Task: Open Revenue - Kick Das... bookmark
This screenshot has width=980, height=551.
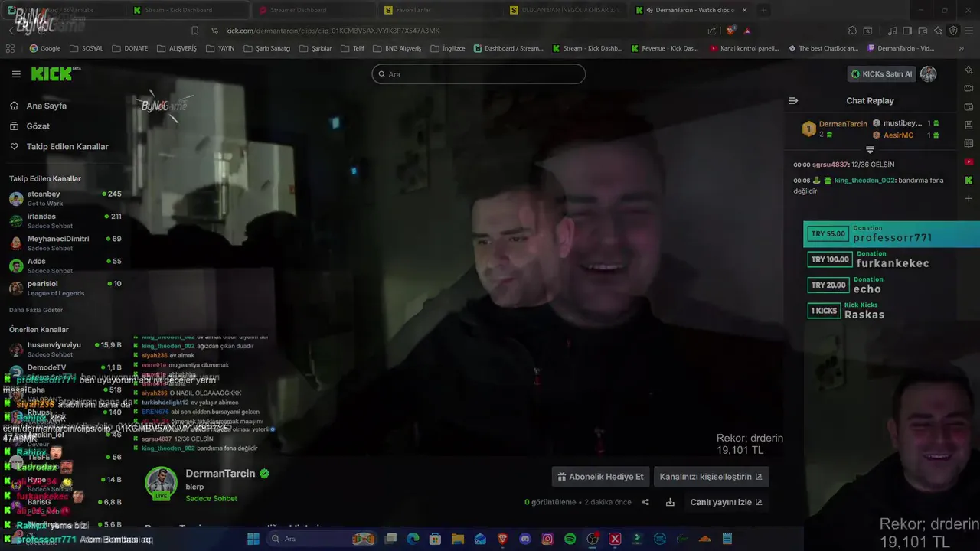Action: point(665,48)
